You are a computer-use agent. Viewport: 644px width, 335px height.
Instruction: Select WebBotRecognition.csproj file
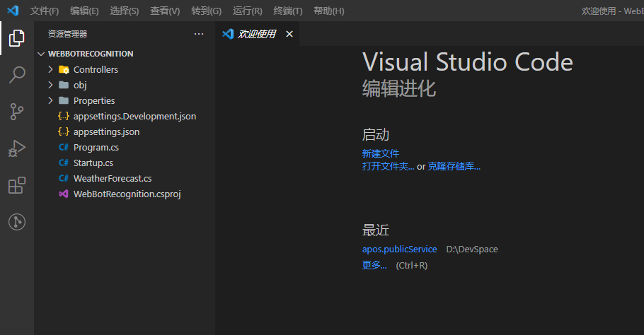coord(127,194)
